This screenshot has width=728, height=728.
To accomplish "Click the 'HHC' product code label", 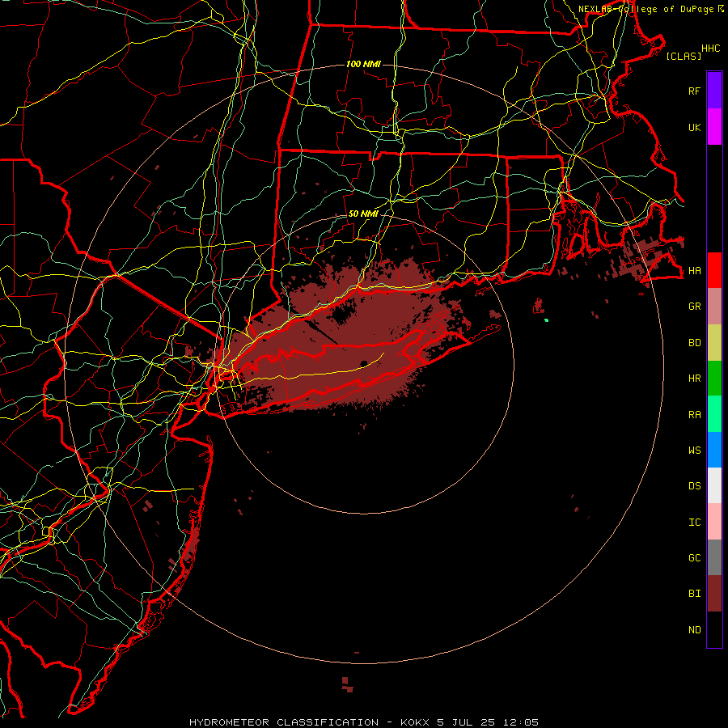I will [711, 49].
